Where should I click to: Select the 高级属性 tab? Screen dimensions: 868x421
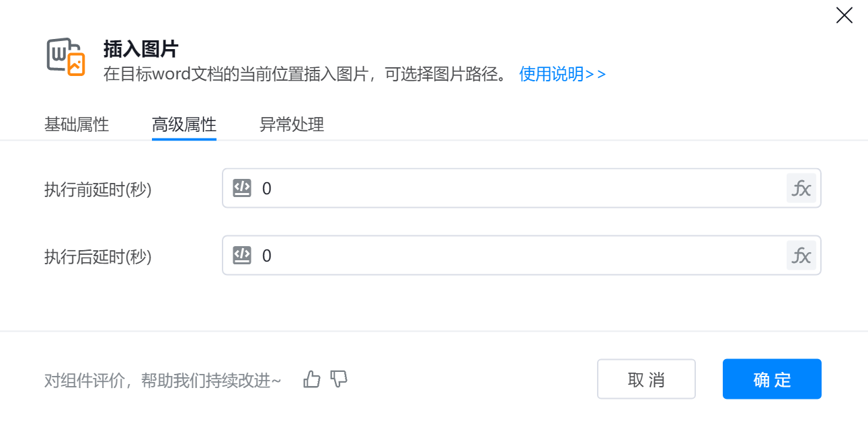[184, 124]
